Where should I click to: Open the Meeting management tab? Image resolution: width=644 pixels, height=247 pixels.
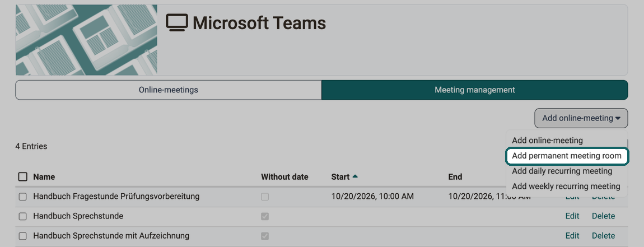474,90
